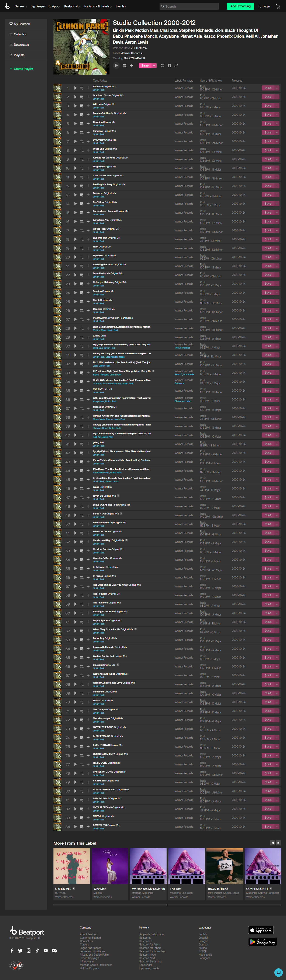Open the support chat bubble

pyautogui.click(x=278, y=972)
